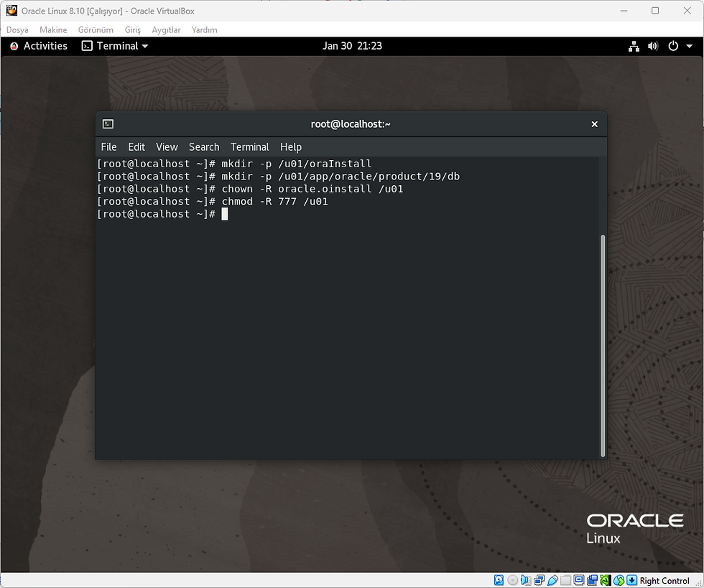Click the green CPU virtualization status icon
Screen dimensions: 704x588
[x=606, y=580]
